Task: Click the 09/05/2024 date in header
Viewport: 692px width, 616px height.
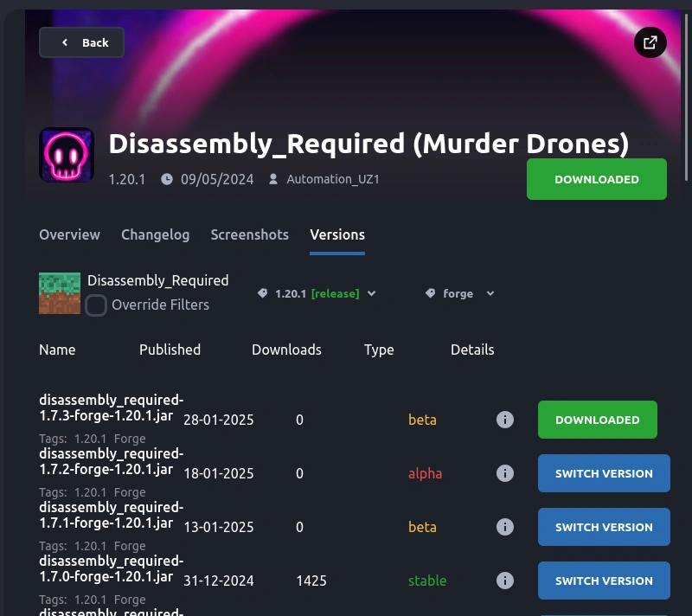Action: click(x=217, y=179)
